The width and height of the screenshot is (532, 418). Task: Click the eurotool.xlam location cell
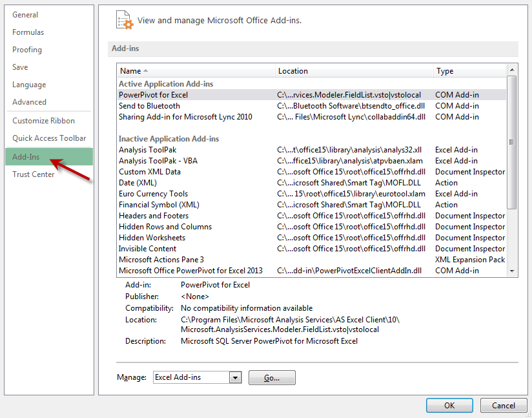[351, 194]
